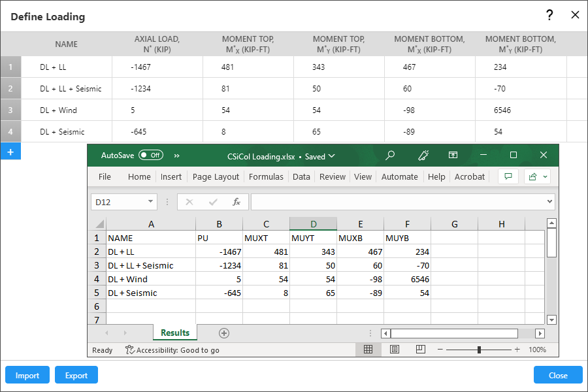Open the Comments pane icon in Excel
This screenshot has width=588, height=392.
tap(508, 176)
